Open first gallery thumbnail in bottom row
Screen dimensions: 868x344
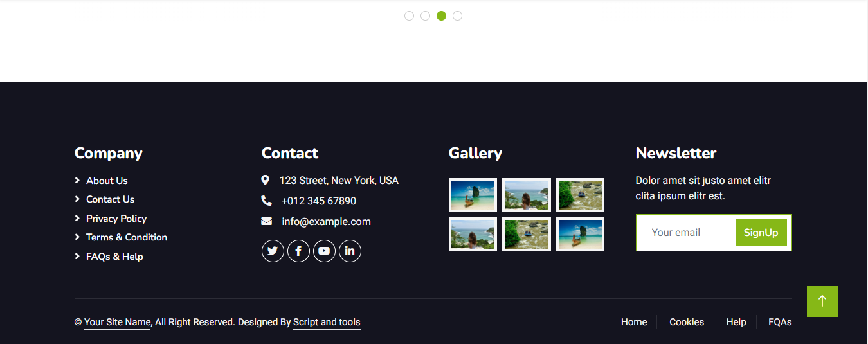473,234
